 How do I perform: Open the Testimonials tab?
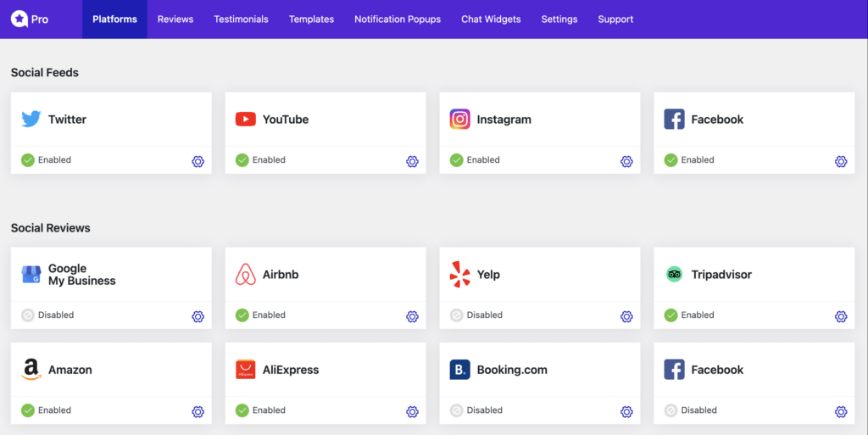click(241, 20)
